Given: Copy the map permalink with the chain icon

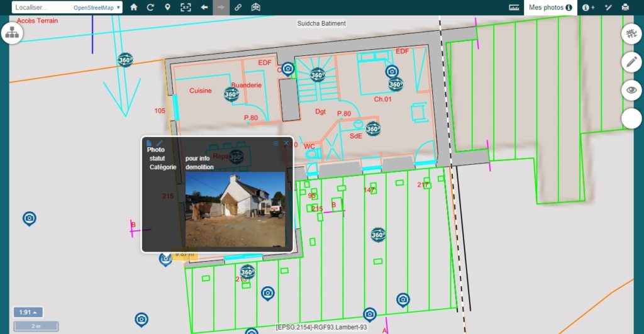Looking at the screenshot, I should coord(238,8).
